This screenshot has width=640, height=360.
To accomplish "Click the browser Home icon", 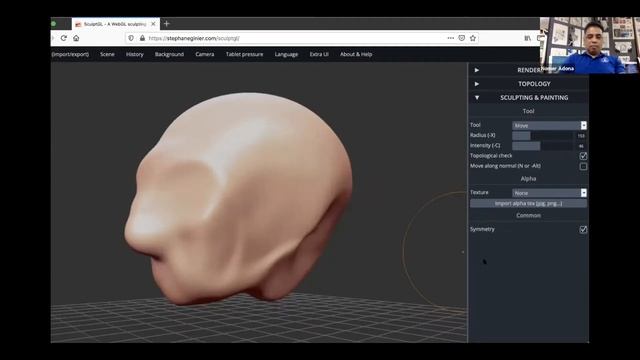I will 76,38.
